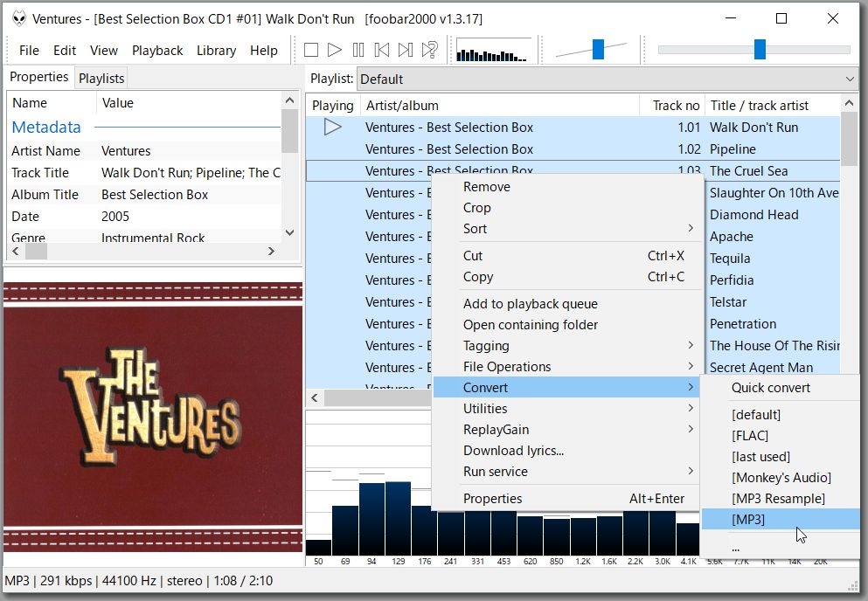
Task: Click the Play button in toolbar
Action: point(335,51)
